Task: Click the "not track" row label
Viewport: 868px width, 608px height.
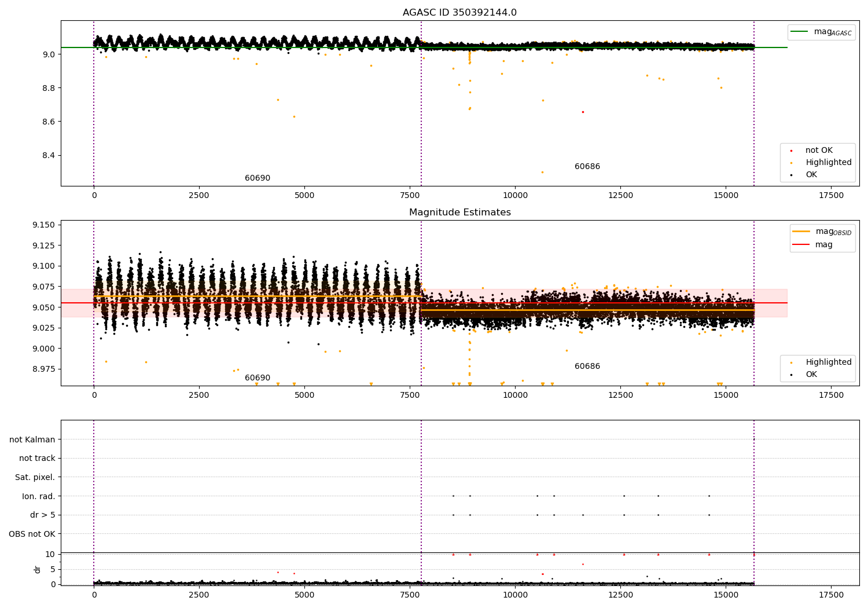Action: tap(37, 459)
